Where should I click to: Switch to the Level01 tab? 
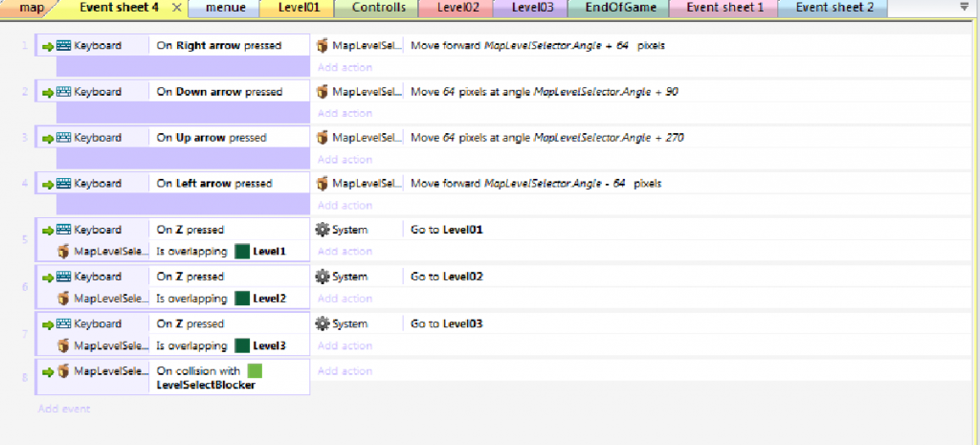point(297,8)
